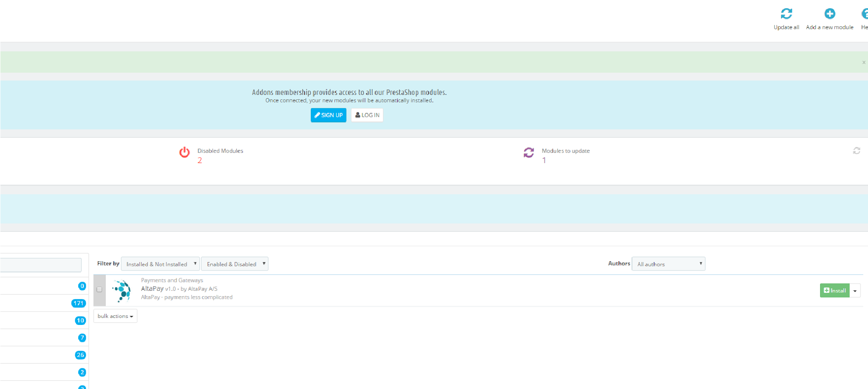Click the Modules to update count 1
The height and width of the screenshot is (389, 868).
[x=544, y=161]
